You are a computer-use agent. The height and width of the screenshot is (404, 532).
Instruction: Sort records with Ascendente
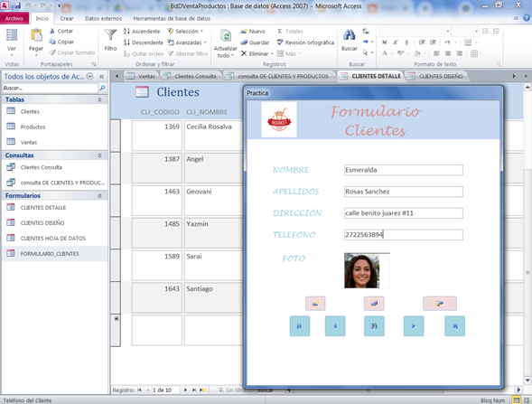tap(142, 32)
